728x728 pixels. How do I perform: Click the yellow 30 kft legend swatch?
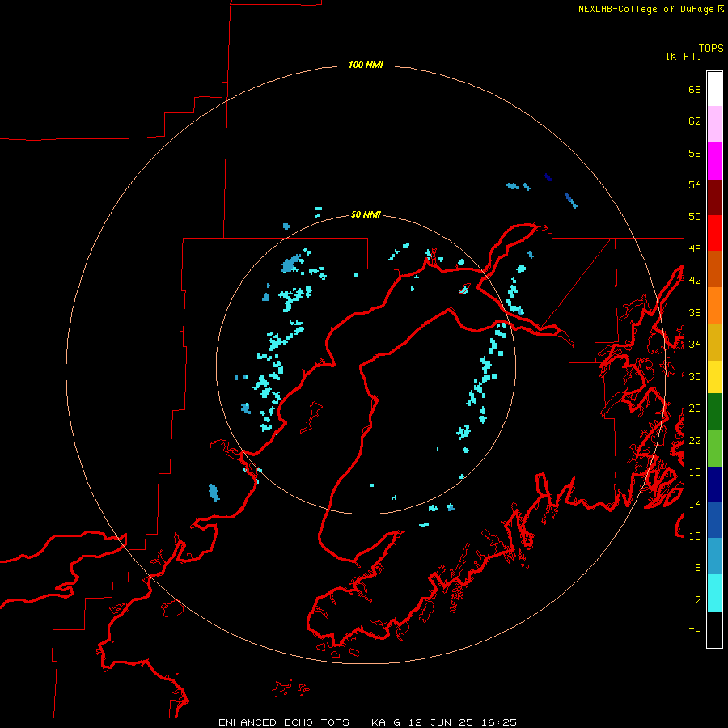(x=714, y=377)
